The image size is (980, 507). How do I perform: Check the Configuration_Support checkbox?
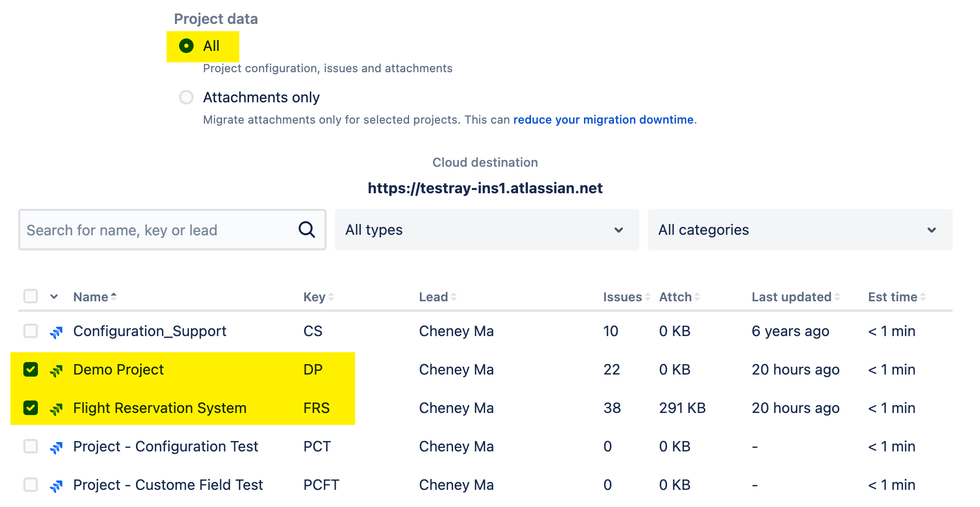(31, 331)
